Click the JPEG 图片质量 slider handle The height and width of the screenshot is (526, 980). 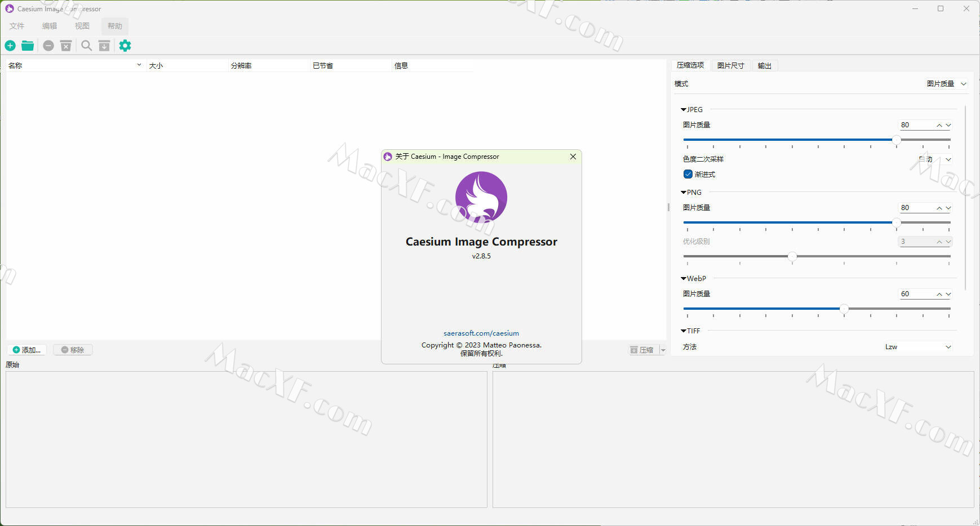coord(896,140)
